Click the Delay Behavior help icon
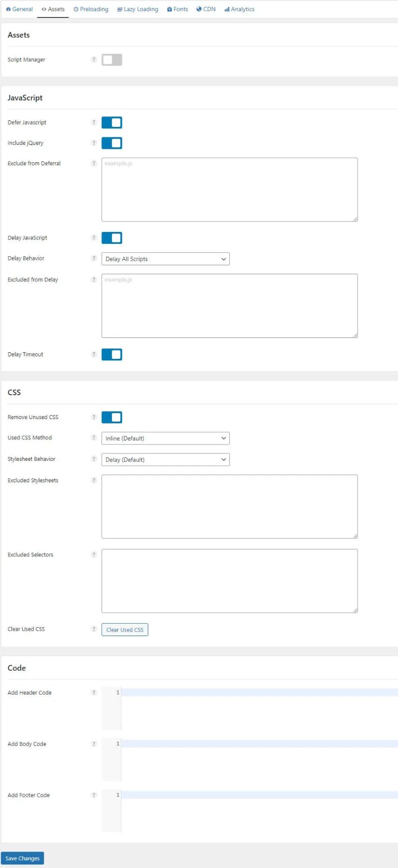The height and width of the screenshot is (868, 398). click(x=94, y=258)
